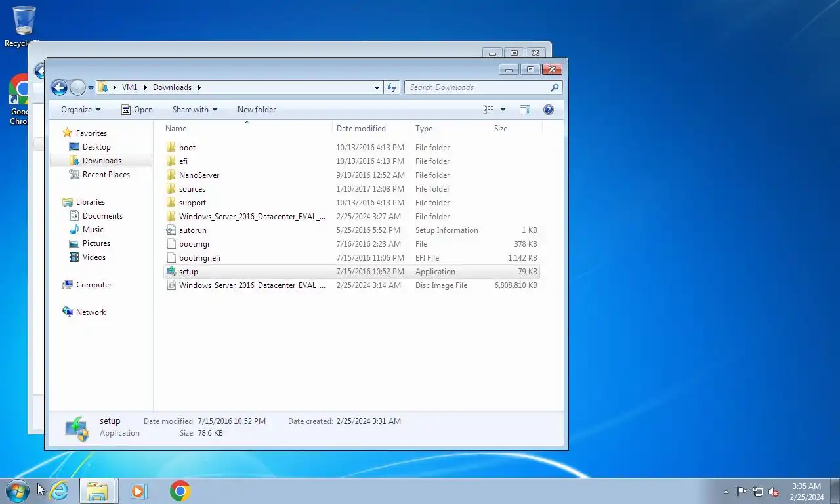Select the boot folder icon
Screen dimensions: 840x504
click(171, 148)
